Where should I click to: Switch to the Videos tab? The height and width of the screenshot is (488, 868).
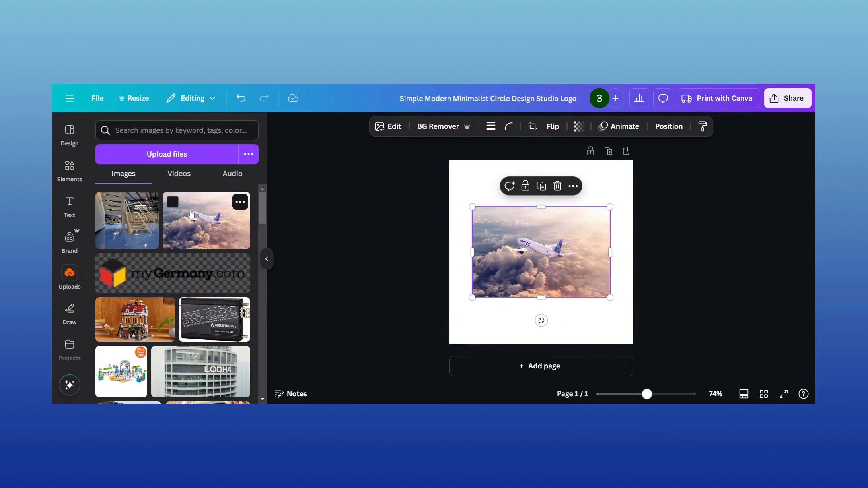click(179, 174)
